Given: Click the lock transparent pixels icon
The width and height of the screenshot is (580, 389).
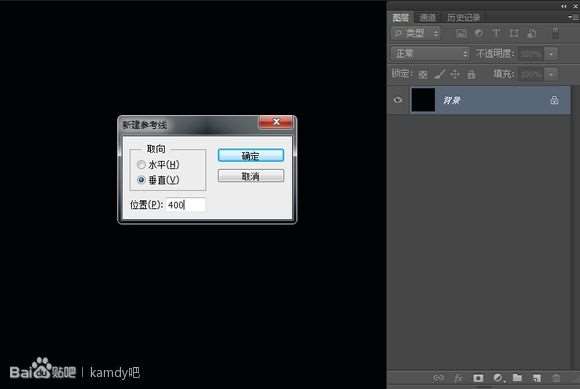Looking at the screenshot, I should coord(423,74).
